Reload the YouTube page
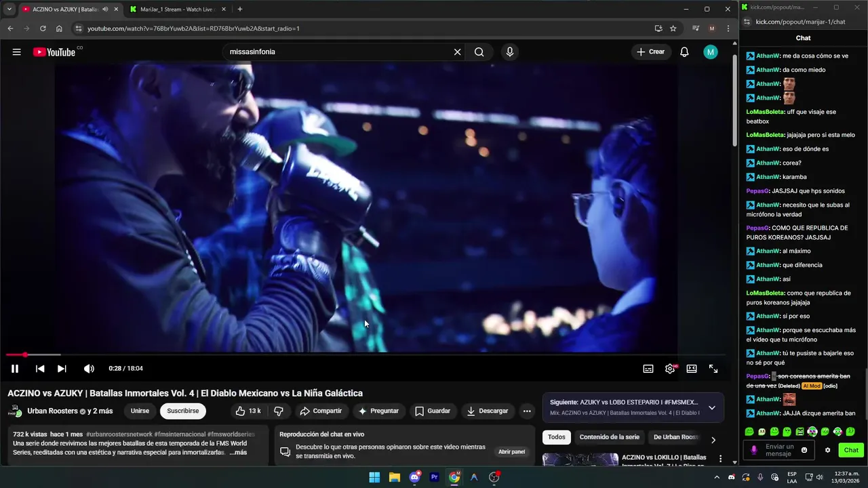868x488 pixels. click(x=43, y=28)
